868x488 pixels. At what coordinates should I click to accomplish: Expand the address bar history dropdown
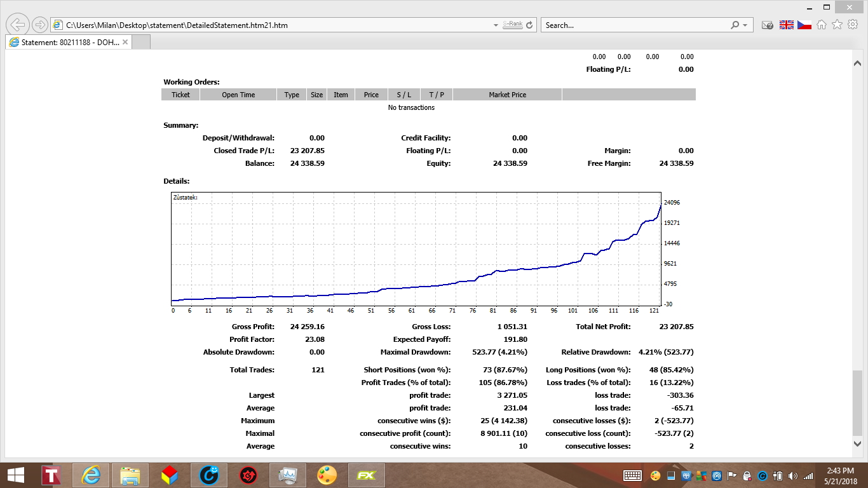pos(496,25)
